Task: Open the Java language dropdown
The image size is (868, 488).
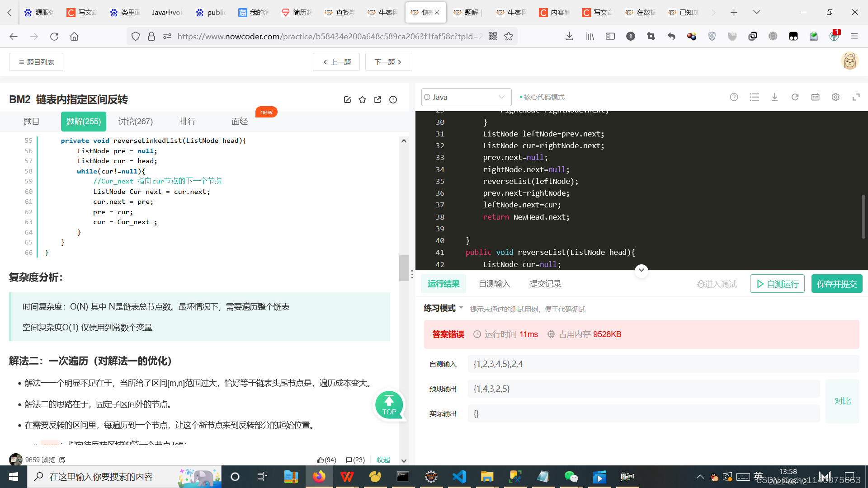Action: pos(466,97)
